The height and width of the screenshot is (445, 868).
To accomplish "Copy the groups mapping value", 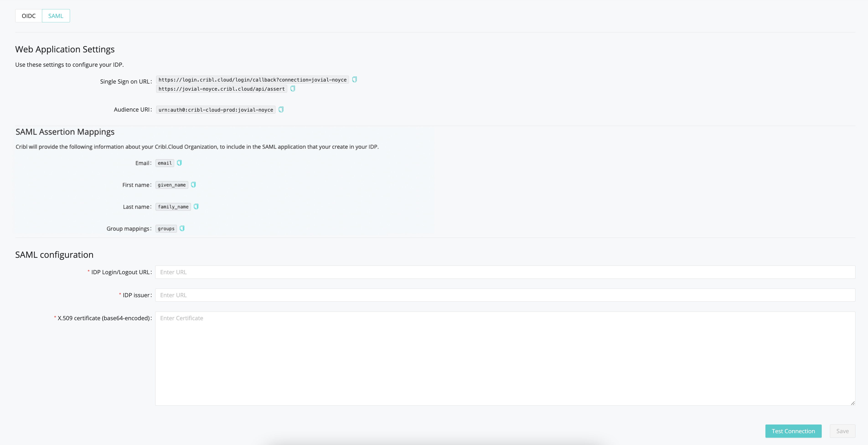I will tap(182, 228).
